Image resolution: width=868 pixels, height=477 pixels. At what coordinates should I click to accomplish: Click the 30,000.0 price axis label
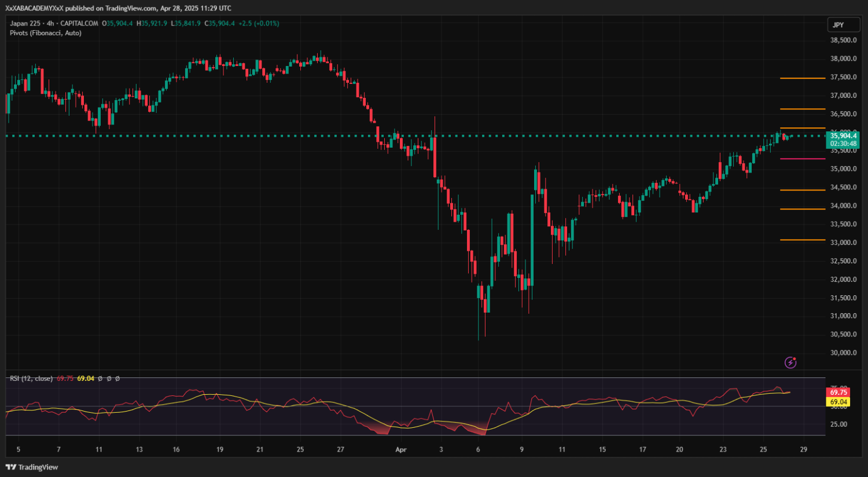[843, 353]
